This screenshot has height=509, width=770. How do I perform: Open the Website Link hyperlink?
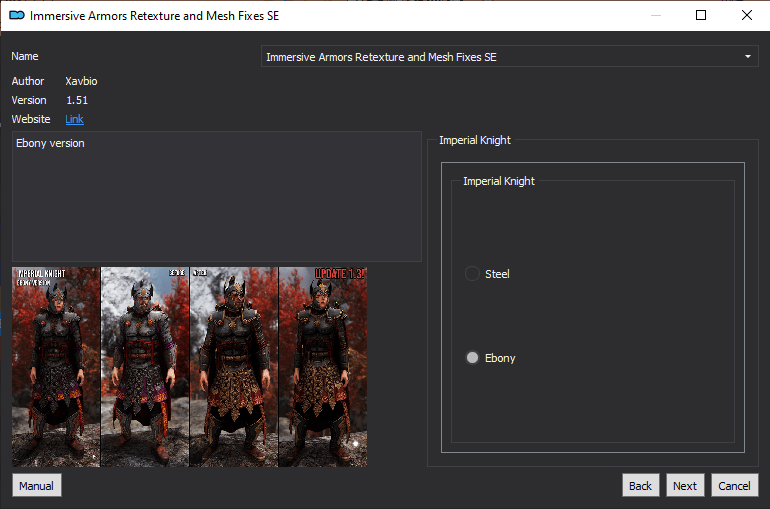pyautogui.click(x=74, y=119)
